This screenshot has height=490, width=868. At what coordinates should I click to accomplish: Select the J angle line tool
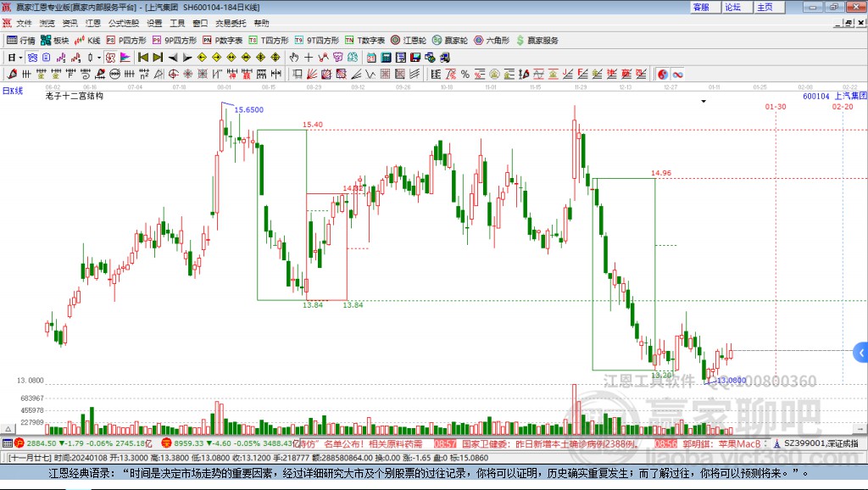[567, 75]
